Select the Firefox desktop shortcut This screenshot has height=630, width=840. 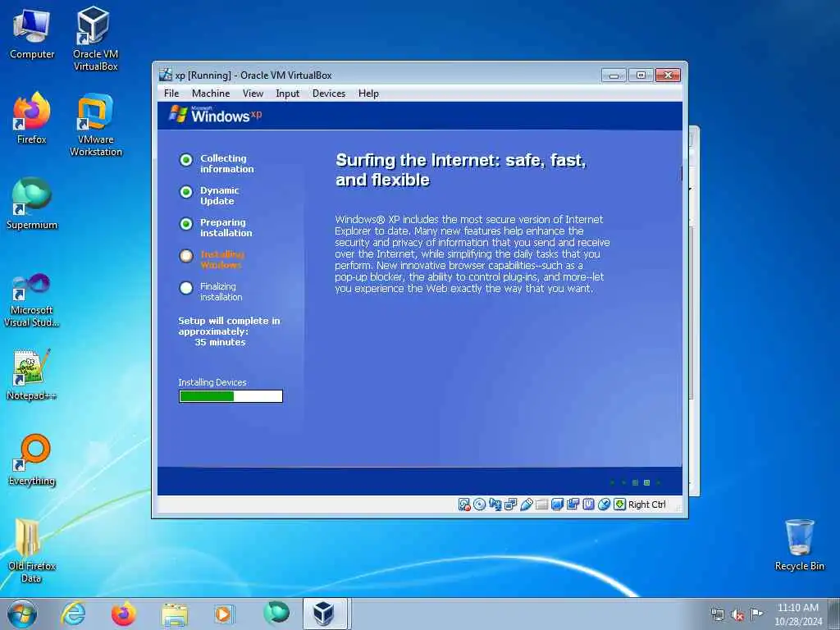tap(32, 118)
